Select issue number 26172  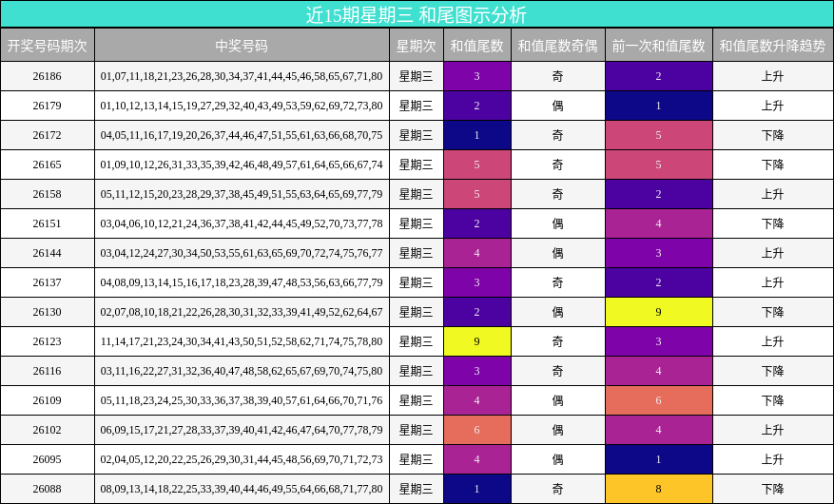click(48, 135)
